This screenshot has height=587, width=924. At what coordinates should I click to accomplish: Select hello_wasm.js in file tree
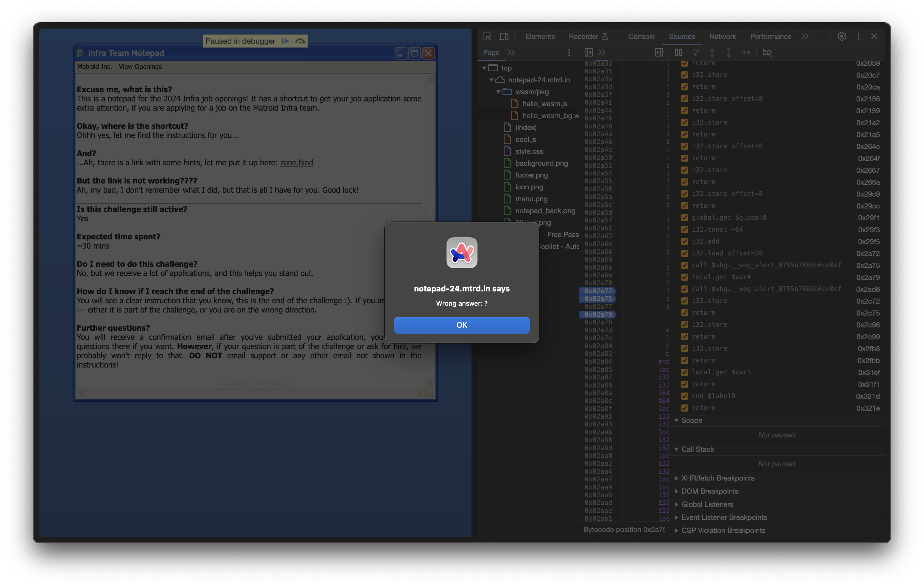point(544,104)
